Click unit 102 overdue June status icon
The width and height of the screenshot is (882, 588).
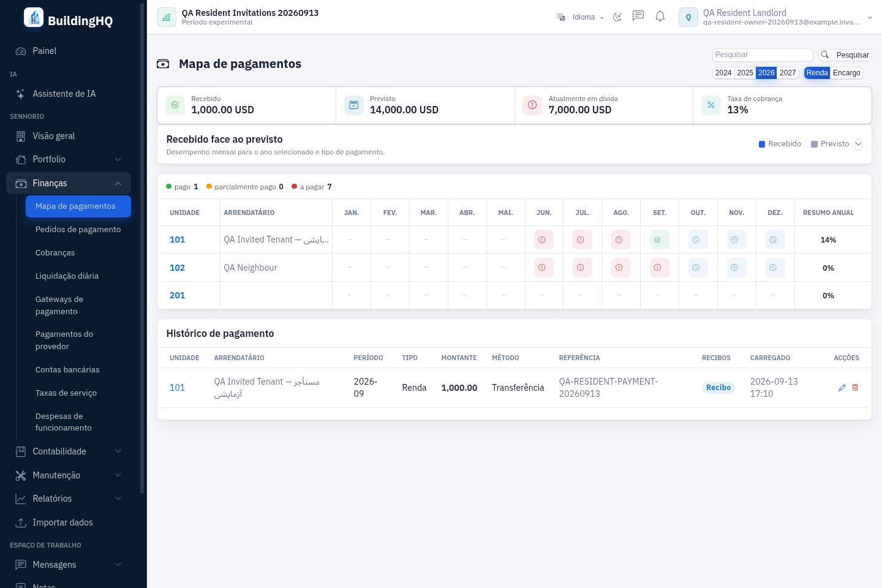[543, 268]
